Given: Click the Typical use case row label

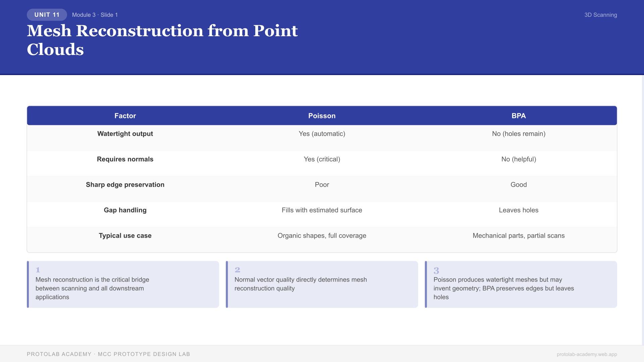Looking at the screenshot, I should click(125, 236).
